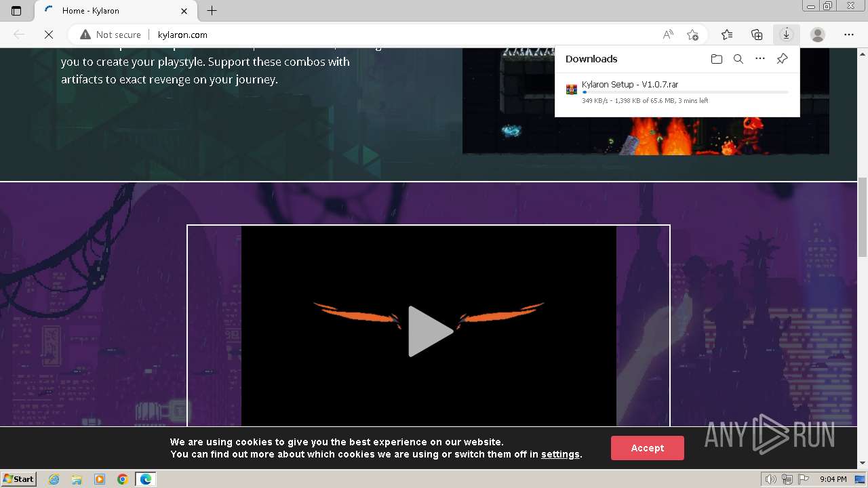Click the game screenshot with flames

(646, 101)
